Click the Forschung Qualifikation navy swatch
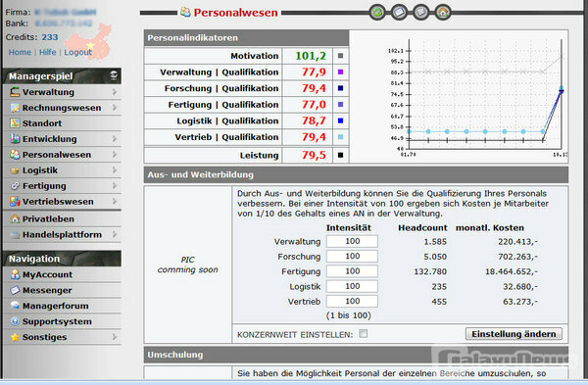The image size is (588, 385). (340, 88)
